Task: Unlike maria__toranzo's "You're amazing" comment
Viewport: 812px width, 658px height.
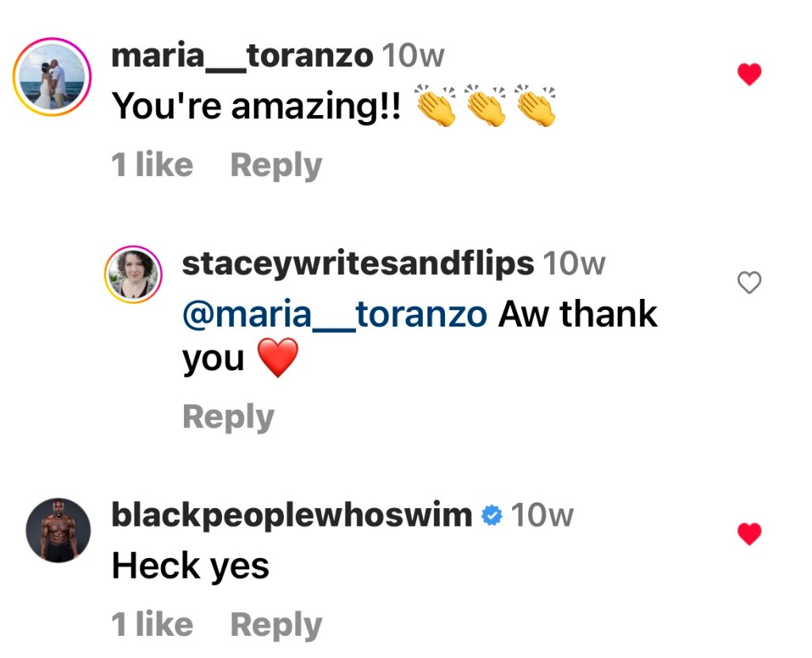Action: pos(749,75)
